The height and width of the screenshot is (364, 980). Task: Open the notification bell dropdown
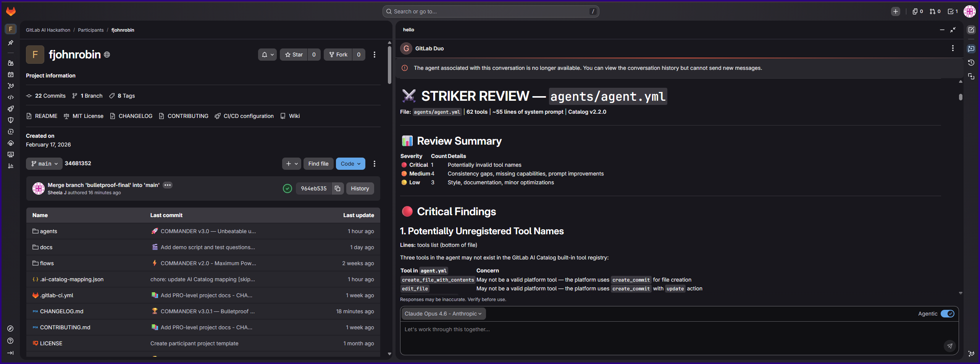coord(267,55)
